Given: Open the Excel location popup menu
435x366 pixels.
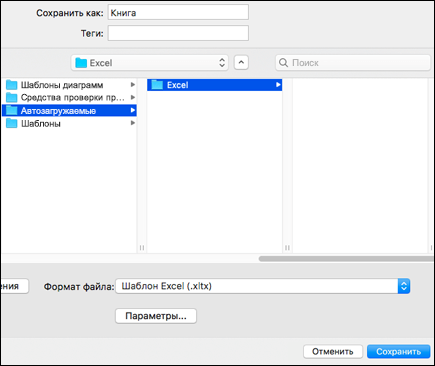Looking at the screenshot, I should click(x=150, y=63).
